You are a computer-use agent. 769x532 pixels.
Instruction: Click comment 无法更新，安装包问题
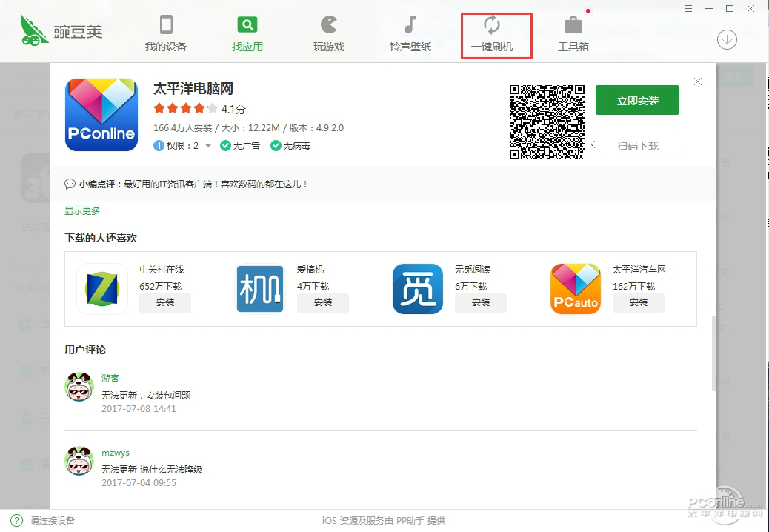pyautogui.click(x=146, y=395)
